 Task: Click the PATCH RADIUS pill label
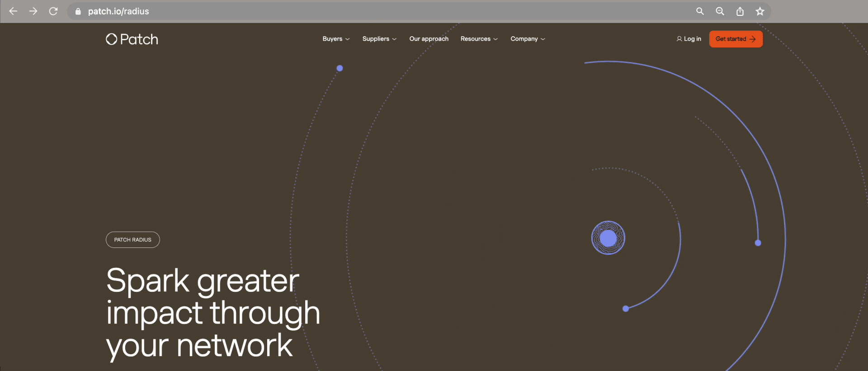pyautogui.click(x=132, y=240)
